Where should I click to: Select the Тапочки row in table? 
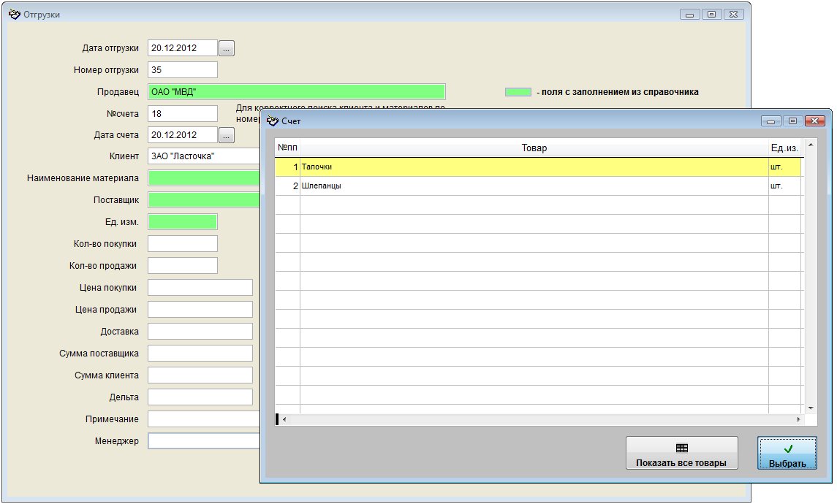(534, 167)
